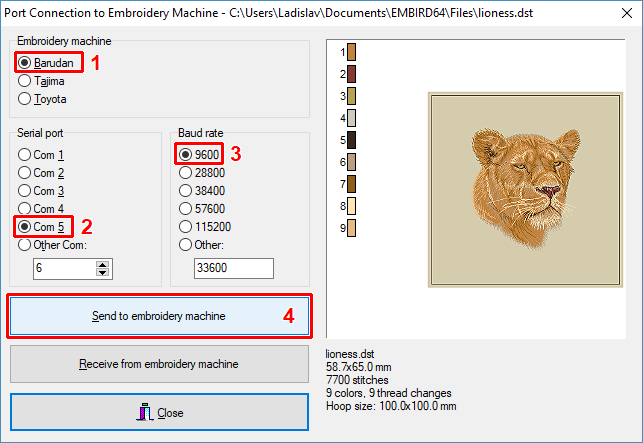Set baud rate to 57600
The image size is (643, 443).
[202, 209]
